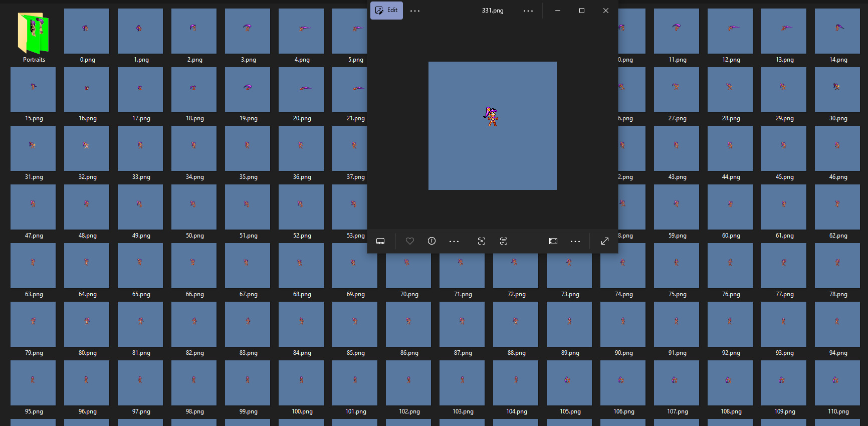Maximize the Photos viewer window

tap(582, 11)
